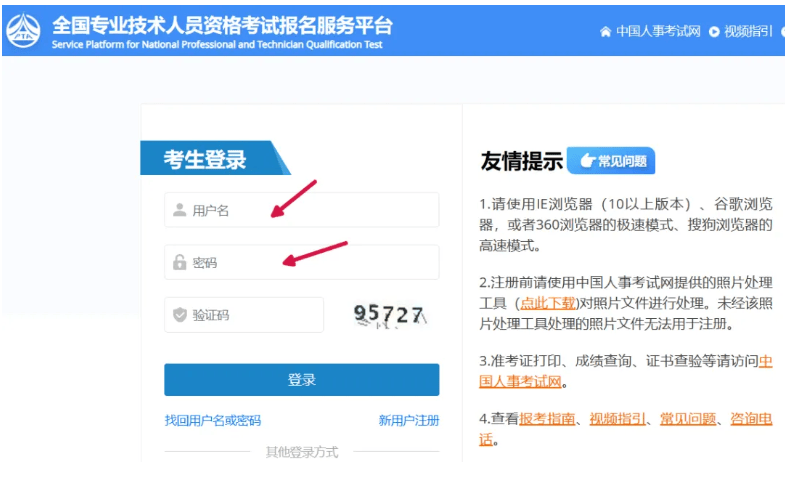Open 常见问题 link in tip 4
Image resolution: width=785 pixels, height=503 pixels.
click(688, 419)
